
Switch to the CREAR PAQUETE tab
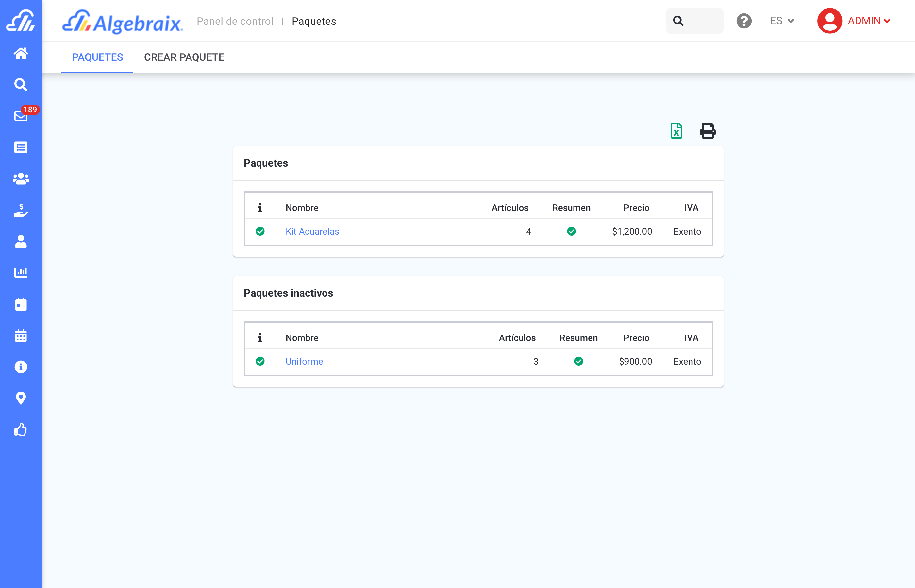tap(184, 57)
